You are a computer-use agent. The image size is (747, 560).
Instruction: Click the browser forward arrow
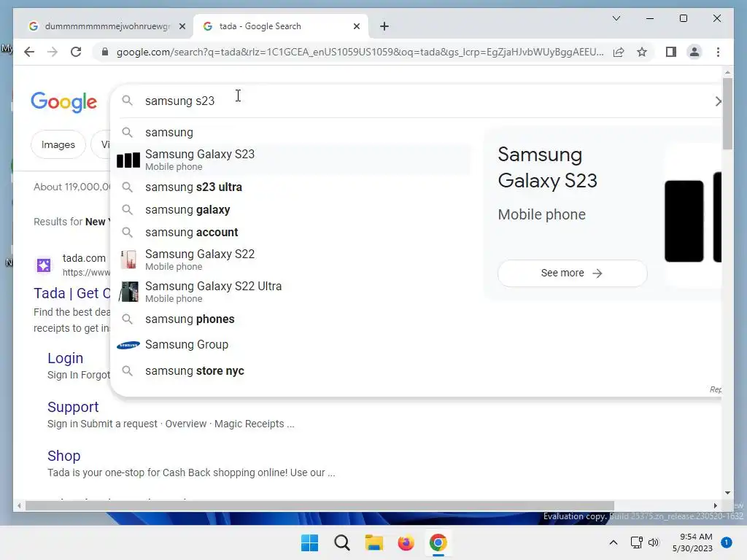click(53, 52)
